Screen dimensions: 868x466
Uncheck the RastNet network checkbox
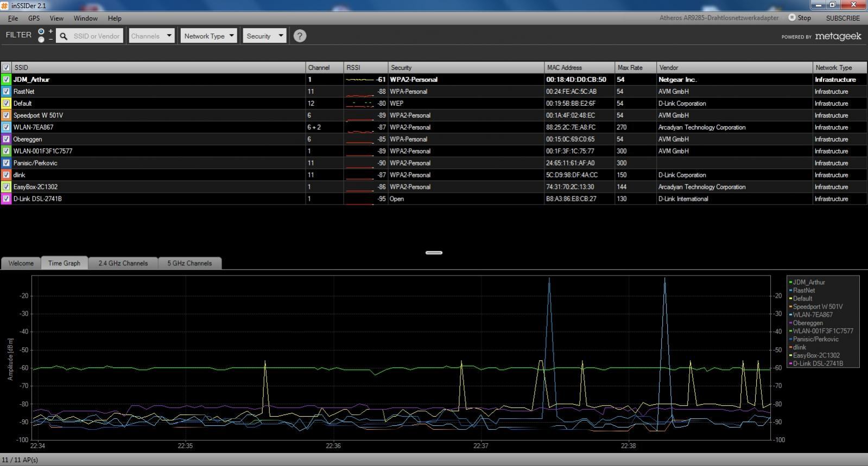[6, 91]
